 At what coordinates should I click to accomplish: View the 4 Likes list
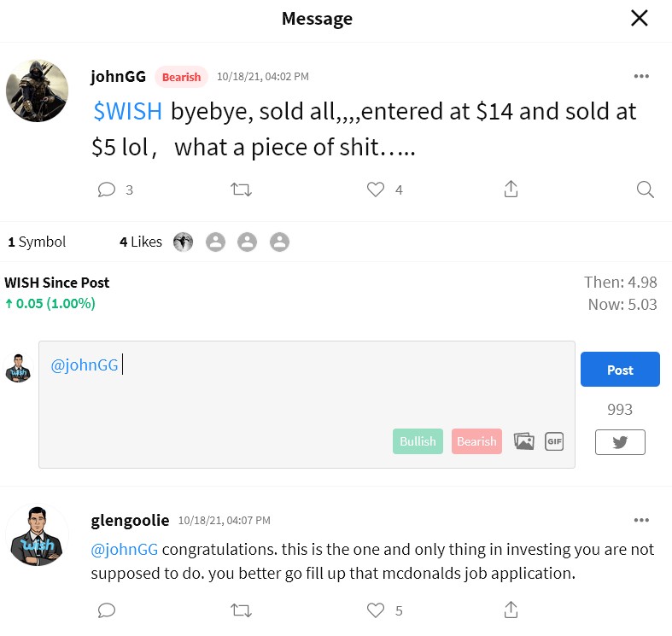pyautogui.click(x=141, y=242)
